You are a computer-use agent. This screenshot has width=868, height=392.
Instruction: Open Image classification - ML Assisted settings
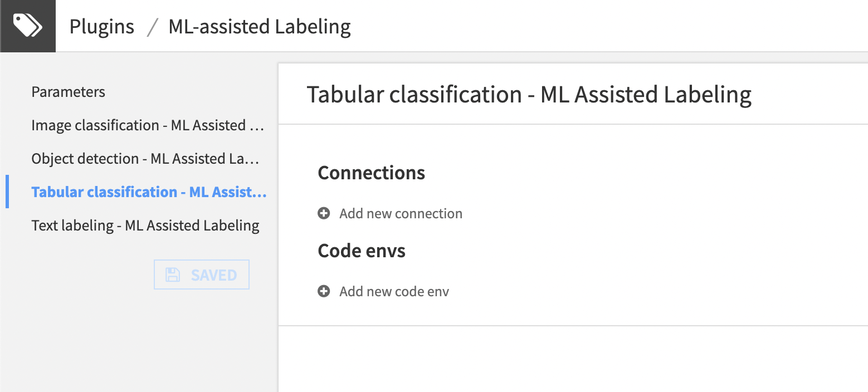[148, 125]
